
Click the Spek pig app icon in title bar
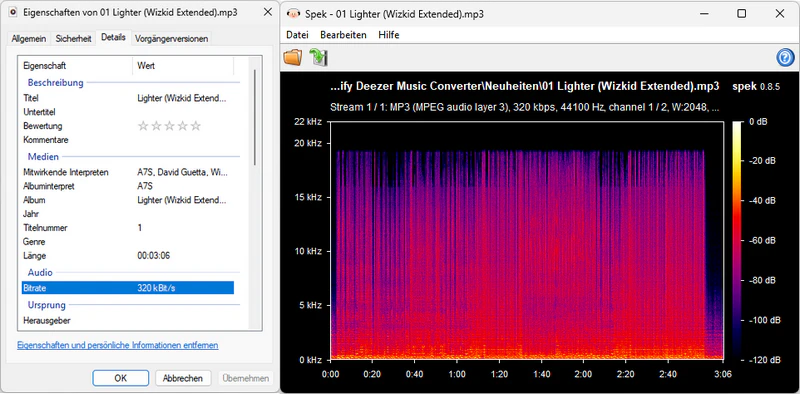293,14
